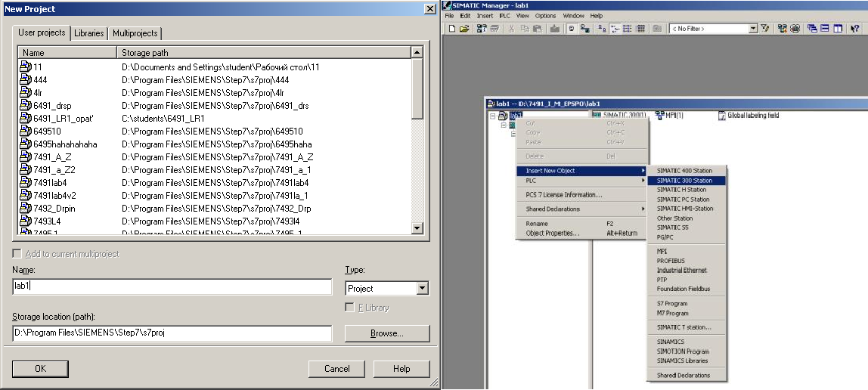Click the project icon beside 7492_Drpin
This screenshot has height=390, width=868.
(x=26, y=209)
